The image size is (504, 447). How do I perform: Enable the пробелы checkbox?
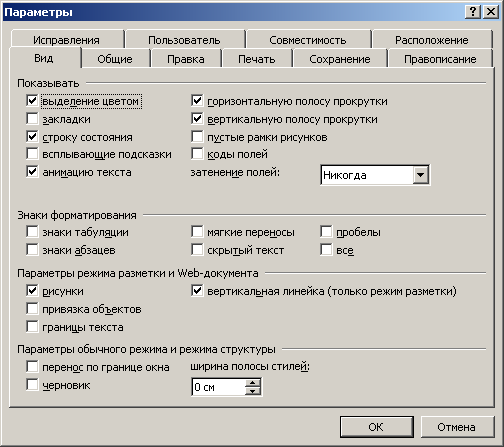tap(326, 231)
